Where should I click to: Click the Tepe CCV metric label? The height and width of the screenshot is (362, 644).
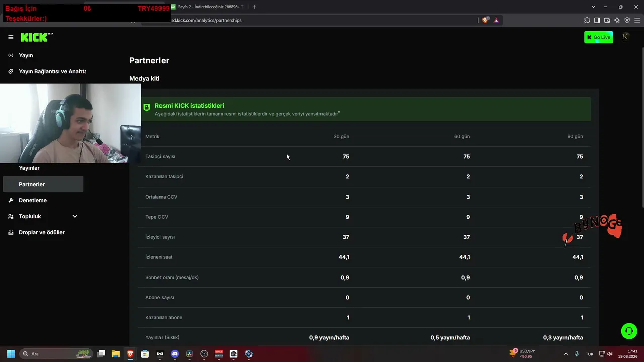[x=157, y=217]
